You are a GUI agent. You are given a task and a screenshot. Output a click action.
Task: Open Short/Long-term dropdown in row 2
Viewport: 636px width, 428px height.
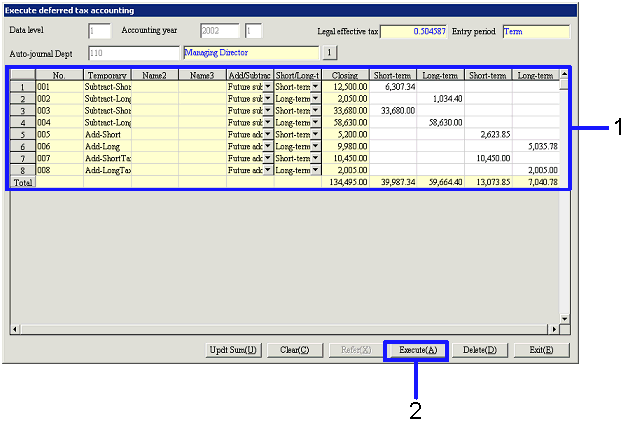pyautogui.click(x=315, y=99)
